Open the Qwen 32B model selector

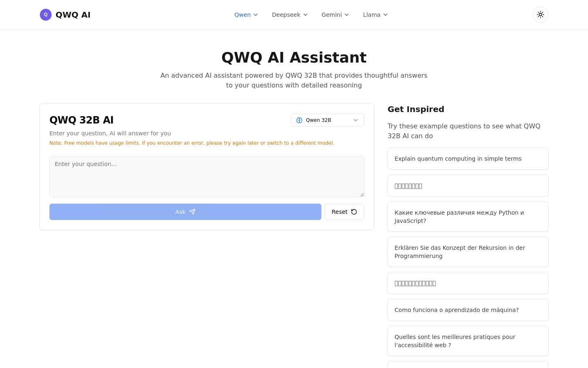327,120
